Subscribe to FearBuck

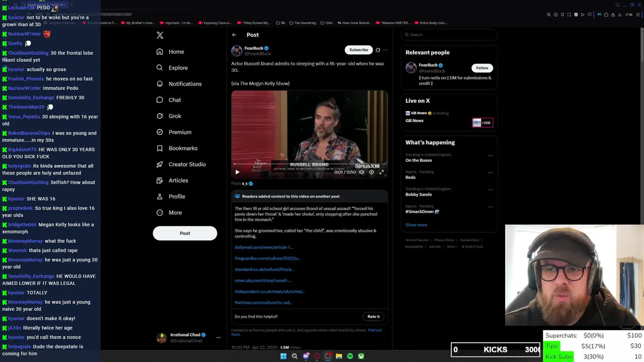click(359, 50)
